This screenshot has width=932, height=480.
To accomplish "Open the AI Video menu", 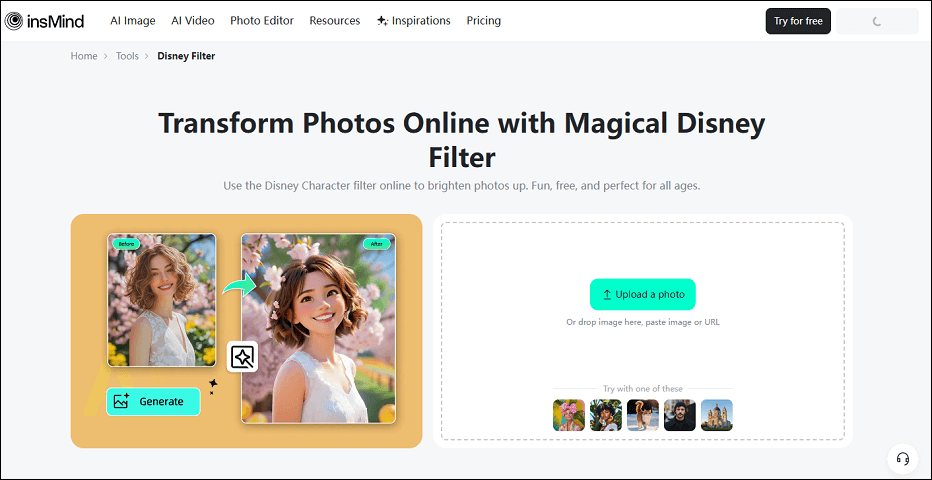I will coord(193,21).
